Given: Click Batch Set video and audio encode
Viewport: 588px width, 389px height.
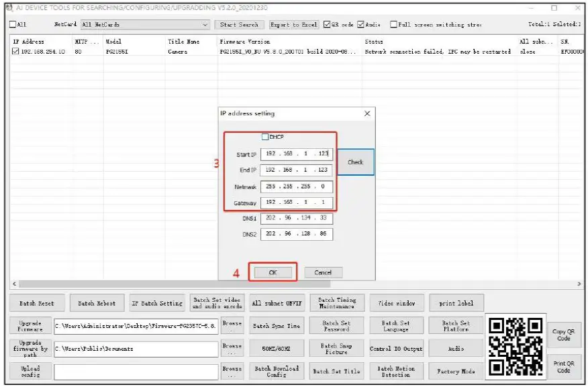Looking at the screenshot, I should pos(217,303).
